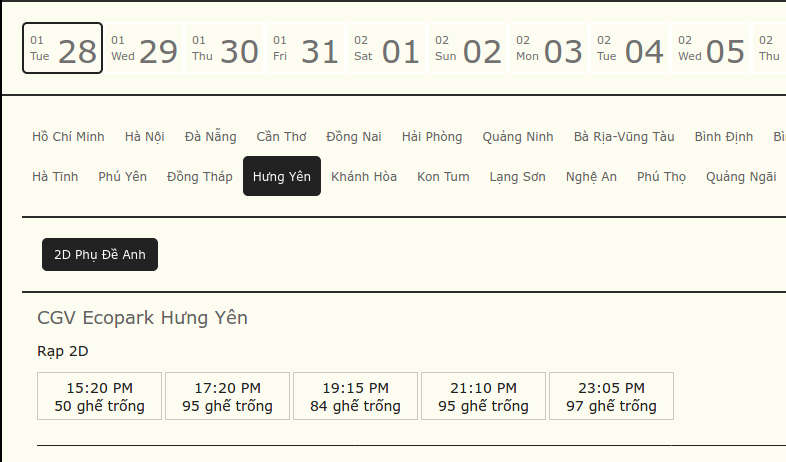This screenshot has height=462, width=786.
Task: Click the 2D Phụ Đề Anh format button
Action: coord(100,255)
